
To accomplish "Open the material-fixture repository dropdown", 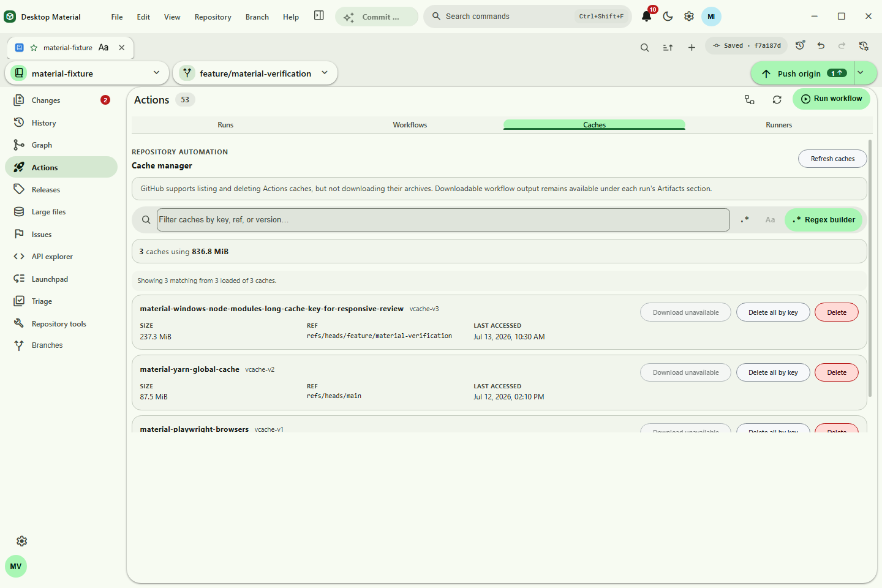I will click(87, 73).
